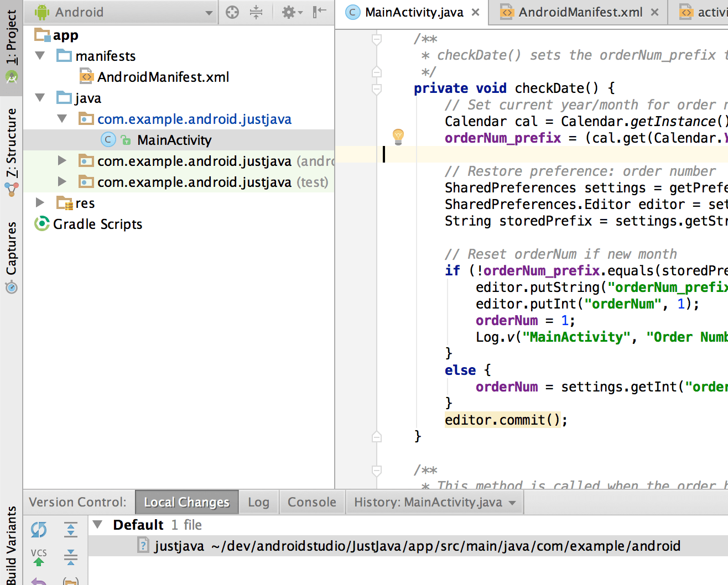The height and width of the screenshot is (585, 728).
Task: Open the Log tab
Action: point(258,502)
